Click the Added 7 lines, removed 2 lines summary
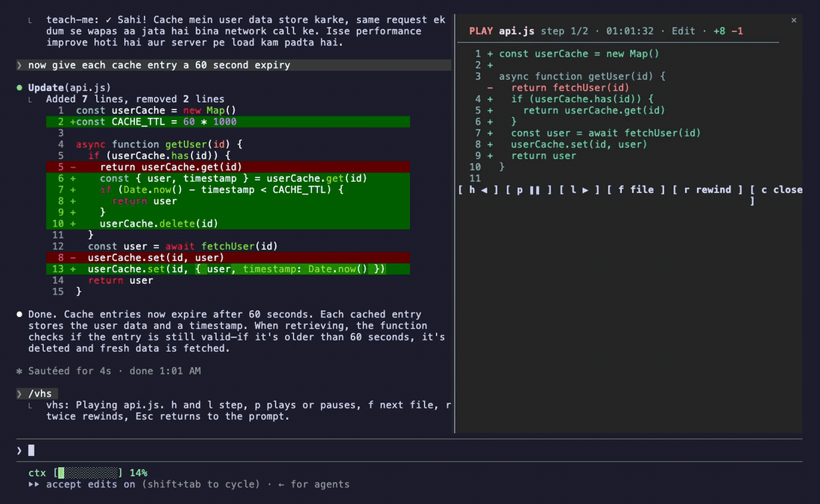Screen dimensions: 820x504 (135, 99)
